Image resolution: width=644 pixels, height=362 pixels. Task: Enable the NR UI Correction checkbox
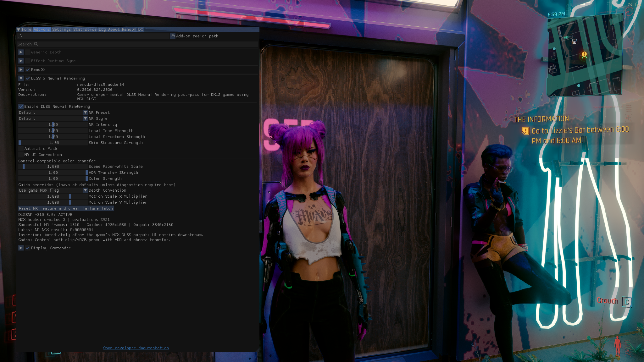[21, 155]
